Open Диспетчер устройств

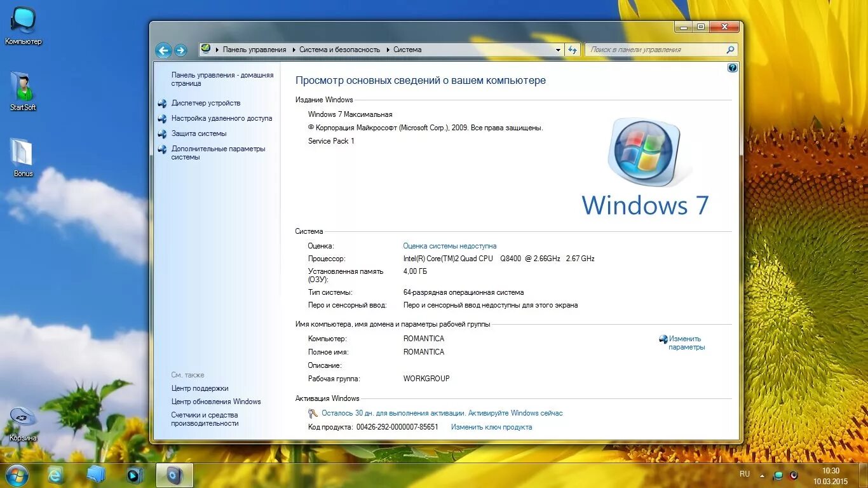206,103
